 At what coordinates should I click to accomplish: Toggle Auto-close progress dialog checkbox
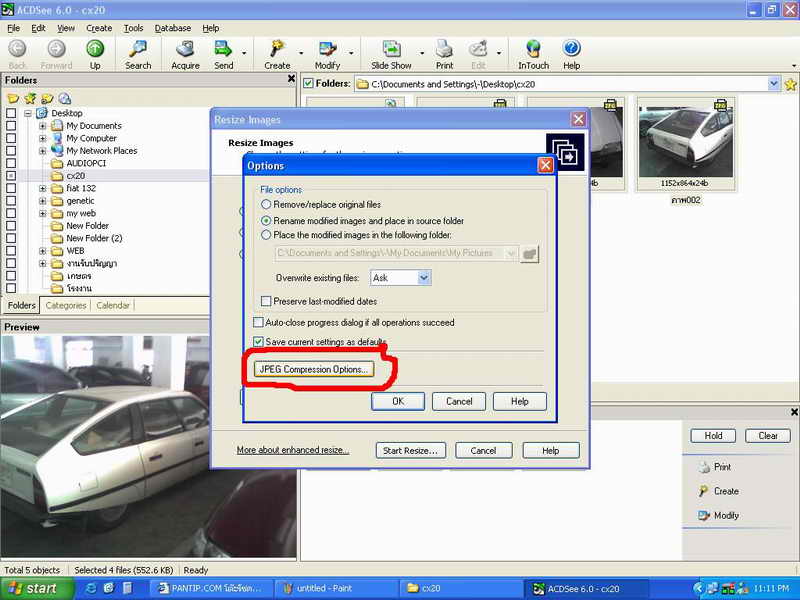(x=259, y=322)
